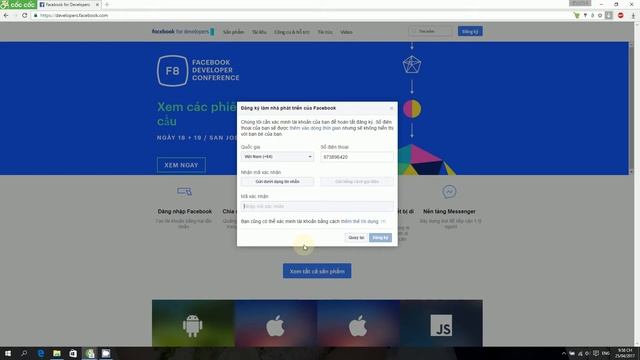Click the ENG language indicator
The image size is (640, 360).
click(606, 353)
